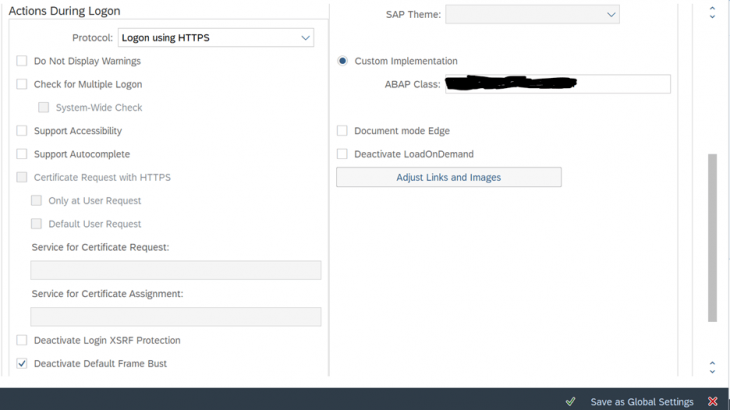730x410 pixels.
Task: Click Service for Certificate Request field
Action: pos(176,270)
